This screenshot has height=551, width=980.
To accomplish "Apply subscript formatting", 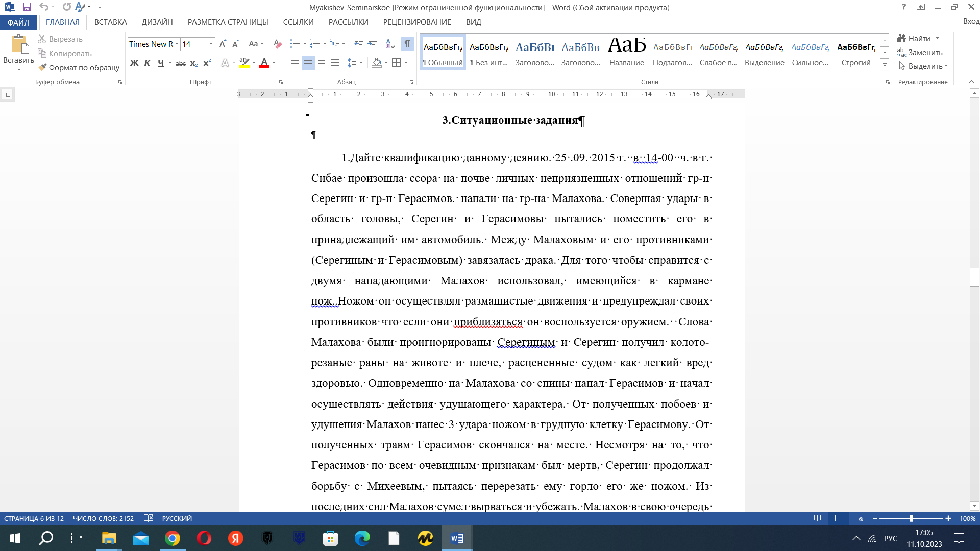I will 194,63.
